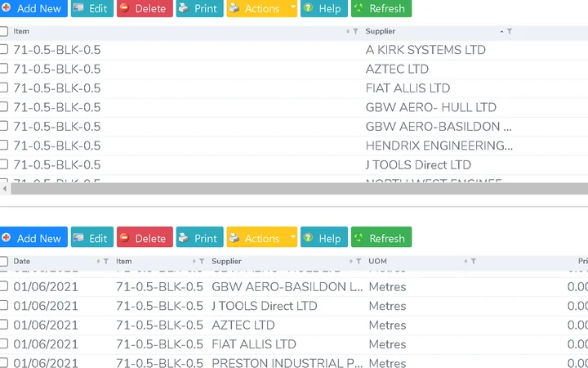
Task: Select FIAT ALLIS LTD in Item/Supplier grid
Action: click(x=408, y=88)
